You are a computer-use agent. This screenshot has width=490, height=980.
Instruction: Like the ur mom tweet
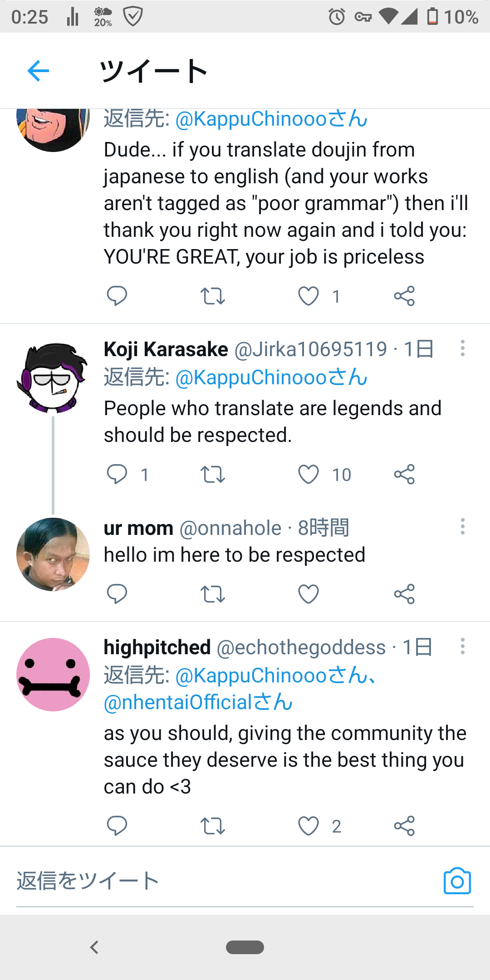(309, 594)
